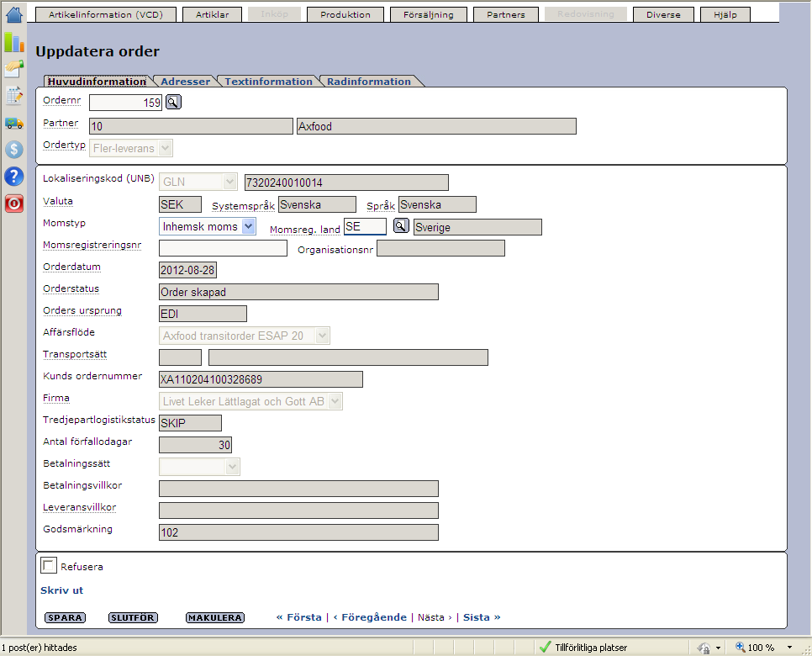Open the Artikelinformation (VCD) menu
The image size is (812, 656).
coord(106,14)
